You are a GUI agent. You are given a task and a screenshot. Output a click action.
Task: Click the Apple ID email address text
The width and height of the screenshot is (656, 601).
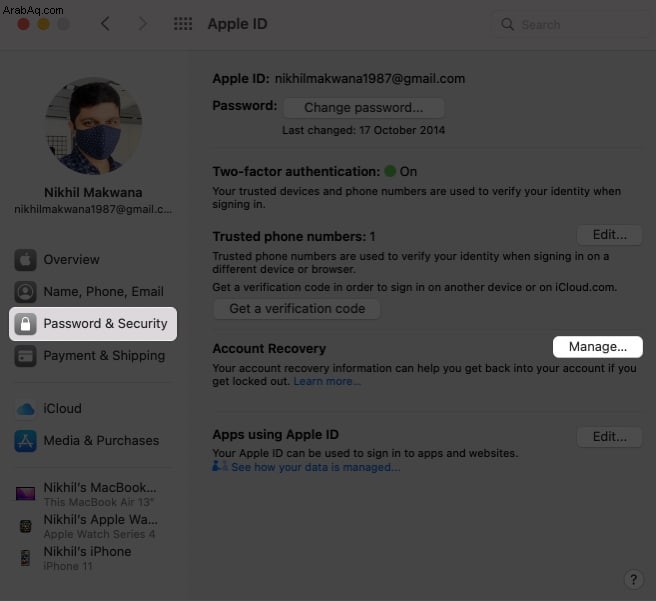pyautogui.click(x=370, y=79)
